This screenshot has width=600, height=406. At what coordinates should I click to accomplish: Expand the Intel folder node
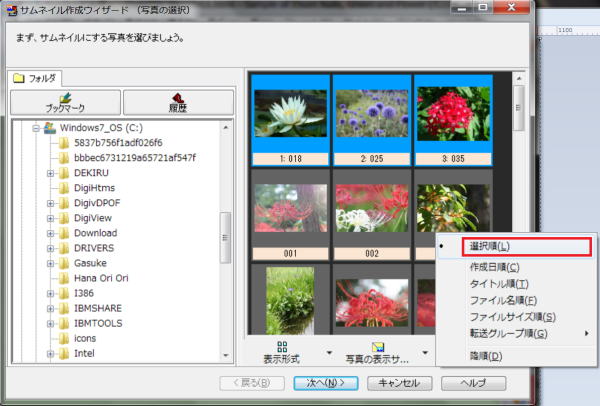point(50,354)
